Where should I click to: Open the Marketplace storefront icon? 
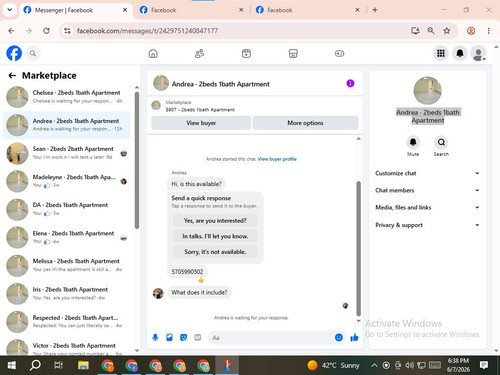293,53
